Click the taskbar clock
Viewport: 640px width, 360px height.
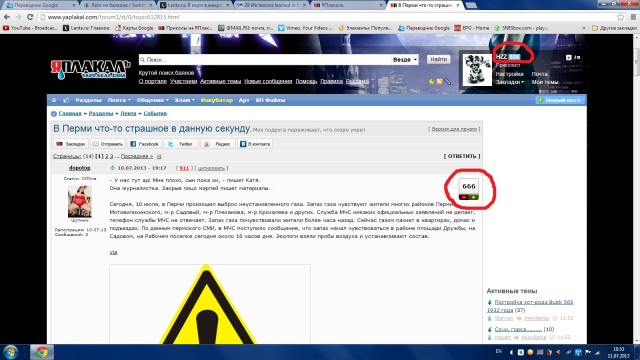click(618, 353)
